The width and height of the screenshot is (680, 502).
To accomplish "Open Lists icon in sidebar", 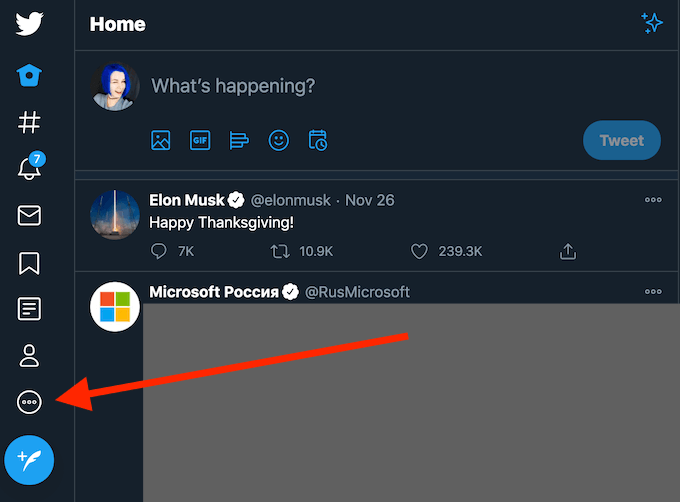I will (29, 308).
